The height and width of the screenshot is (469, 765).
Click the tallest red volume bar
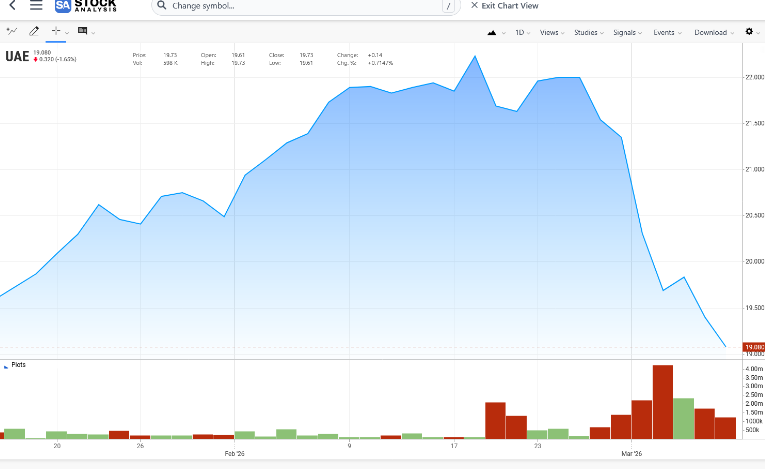pos(663,402)
